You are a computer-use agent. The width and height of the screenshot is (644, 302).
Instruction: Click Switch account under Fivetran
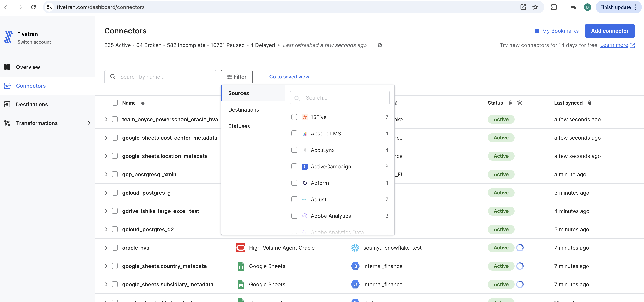pos(34,42)
